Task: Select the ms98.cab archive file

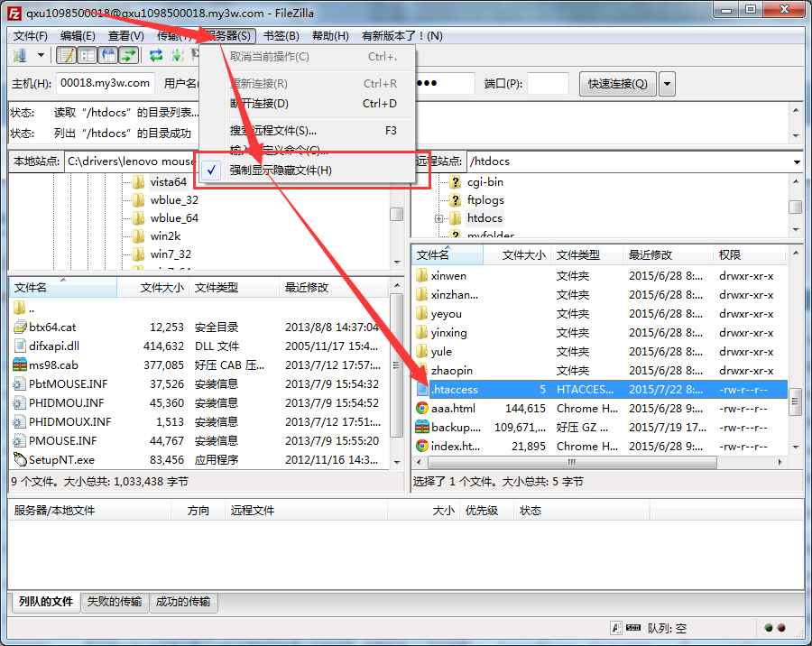Action: tap(54, 365)
